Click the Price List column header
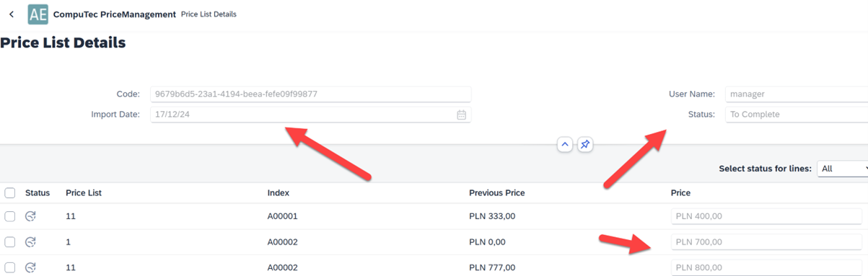Viewport: 868px width, 276px height. tap(84, 193)
